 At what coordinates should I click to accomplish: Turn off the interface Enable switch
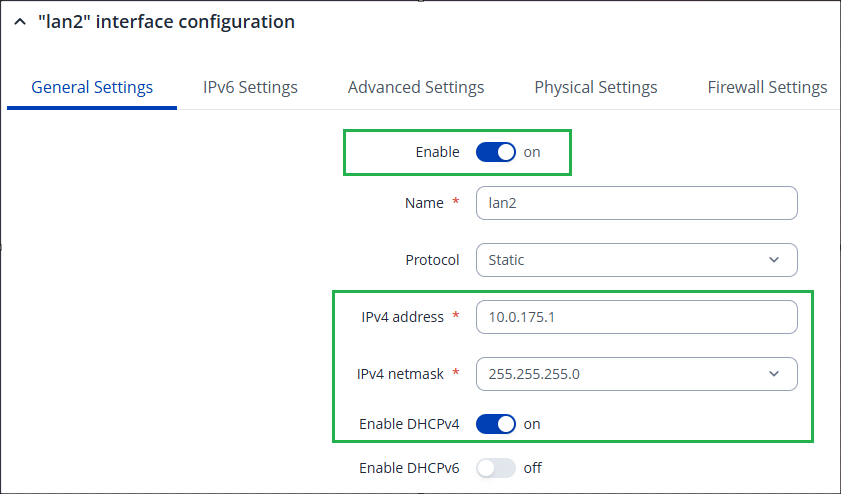(x=495, y=152)
